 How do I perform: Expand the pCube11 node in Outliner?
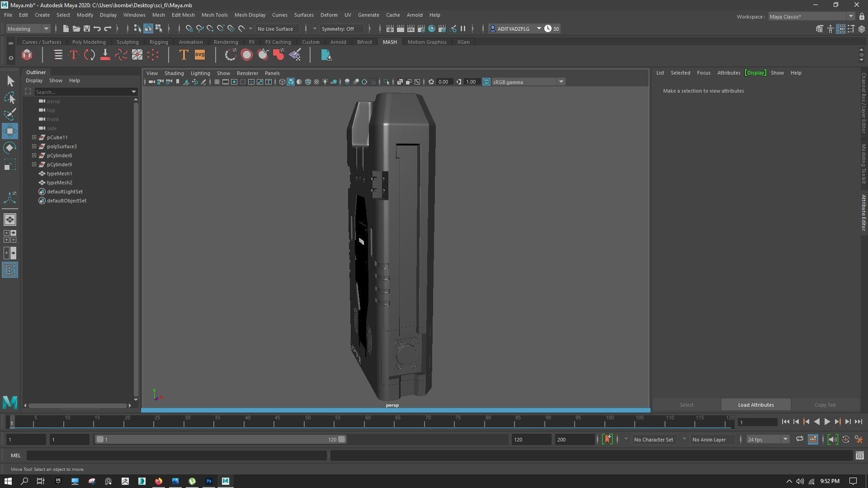[x=34, y=137]
